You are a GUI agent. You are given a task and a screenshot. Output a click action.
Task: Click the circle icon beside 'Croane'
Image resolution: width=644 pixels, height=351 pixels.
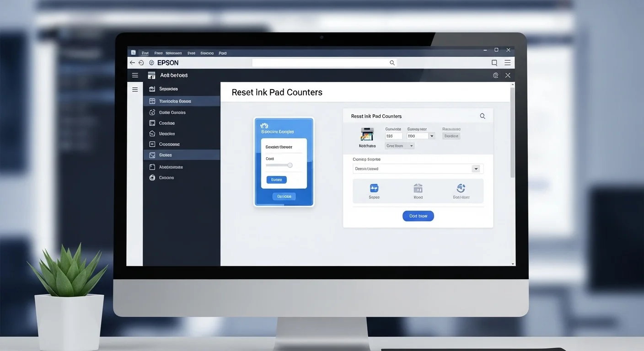click(x=152, y=177)
